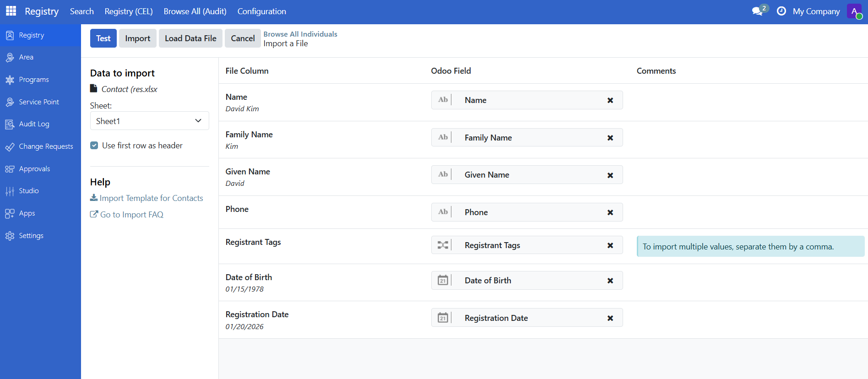Navigate to Browse All Individuals breadcrumb
868x379 pixels.
(300, 34)
